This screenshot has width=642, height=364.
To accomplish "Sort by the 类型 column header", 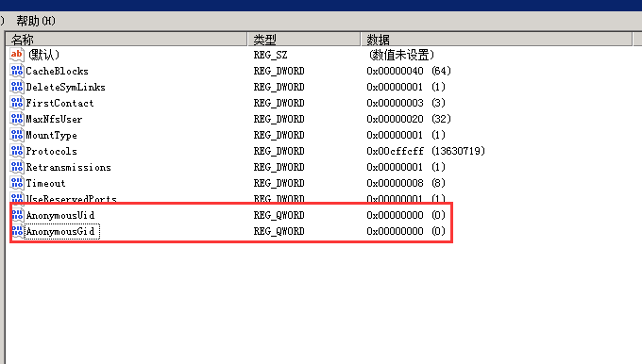I will 304,40.
